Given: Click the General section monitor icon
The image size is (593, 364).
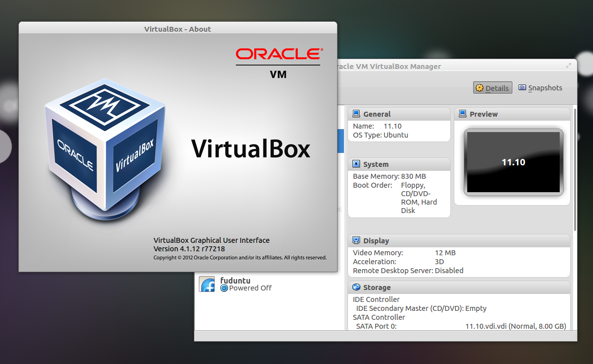Looking at the screenshot, I should [x=356, y=114].
